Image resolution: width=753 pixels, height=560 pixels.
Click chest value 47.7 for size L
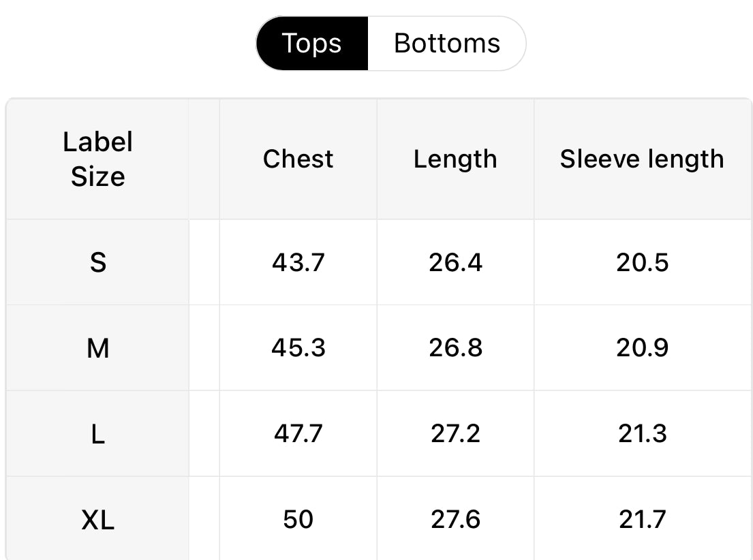click(298, 434)
